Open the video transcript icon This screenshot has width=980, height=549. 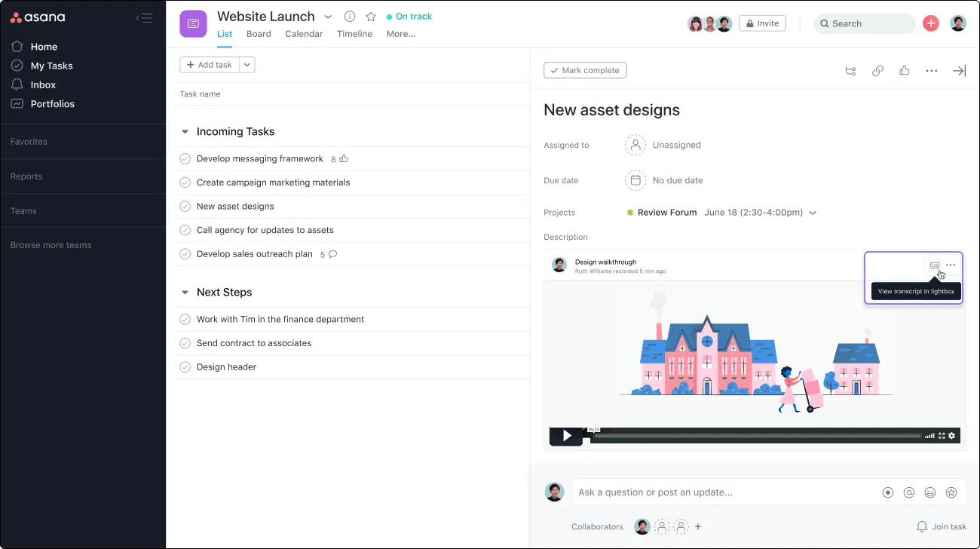click(935, 265)
